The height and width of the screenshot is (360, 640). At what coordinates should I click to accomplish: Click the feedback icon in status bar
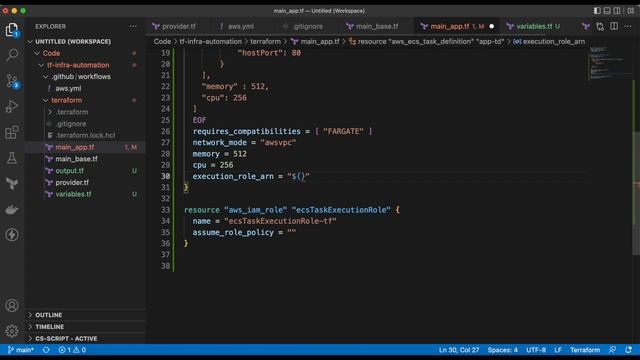click(612, 350)
